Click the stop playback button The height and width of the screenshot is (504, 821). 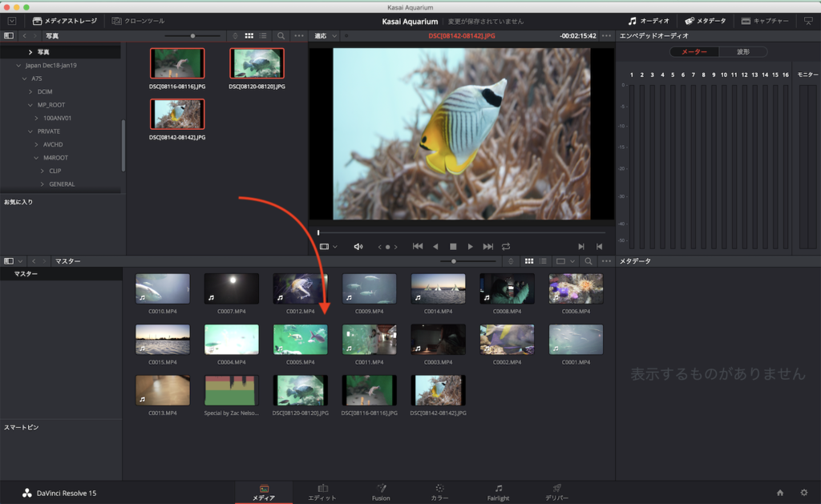pos(453,247)
